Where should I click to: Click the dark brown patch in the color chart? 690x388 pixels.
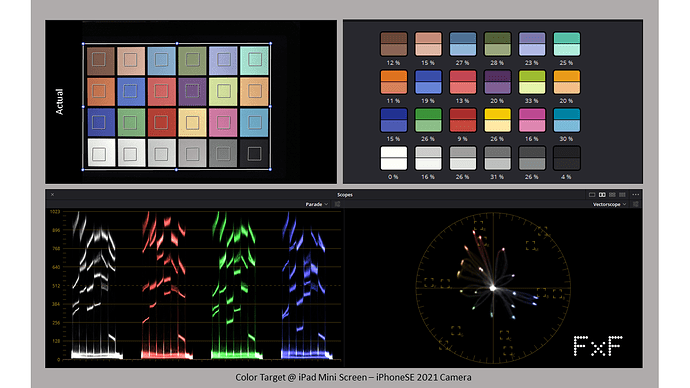101,61
